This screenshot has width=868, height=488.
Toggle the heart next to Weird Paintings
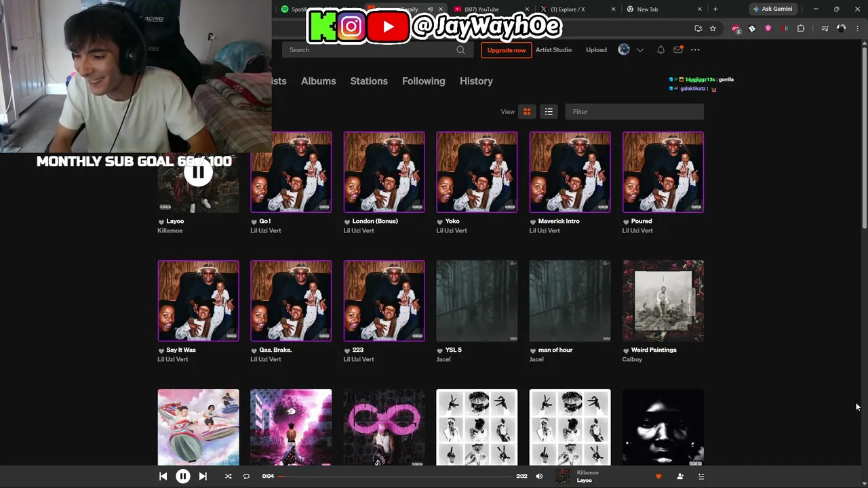click(x=626, y=350)
